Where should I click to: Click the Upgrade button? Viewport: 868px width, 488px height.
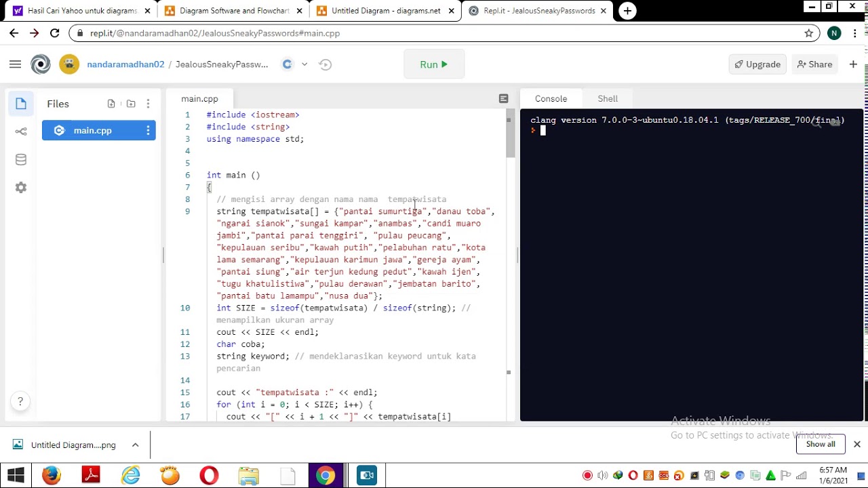tap(757, 64)
